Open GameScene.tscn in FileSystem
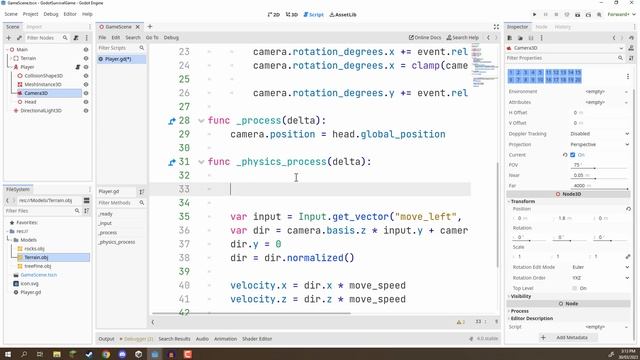 coord(38,275)
